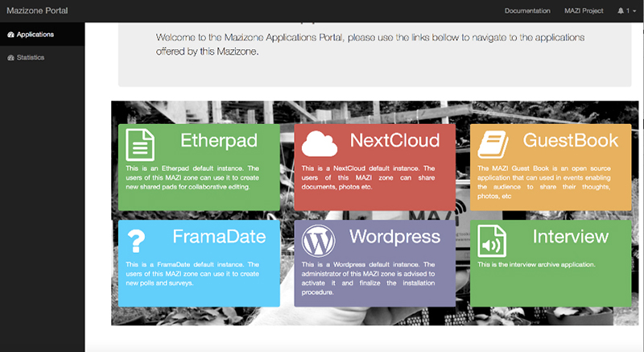Click the Applications sidebar dashboard icon

[10, 35]
